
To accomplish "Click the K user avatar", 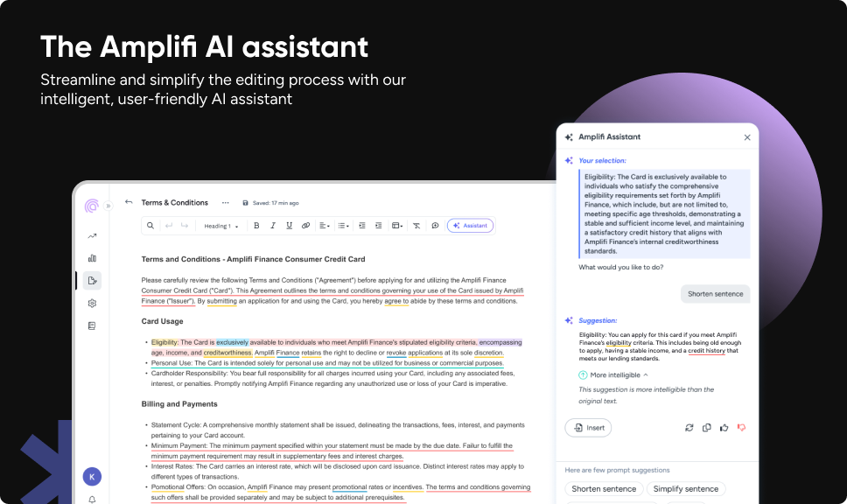I will tap(93, 477).
